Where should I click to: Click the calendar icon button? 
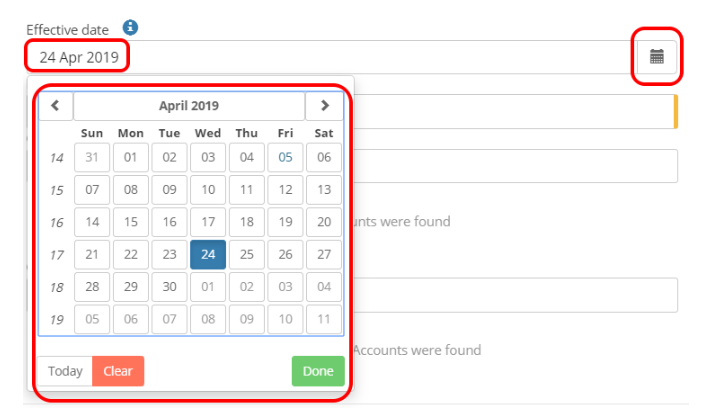click(x=657, y=57)
